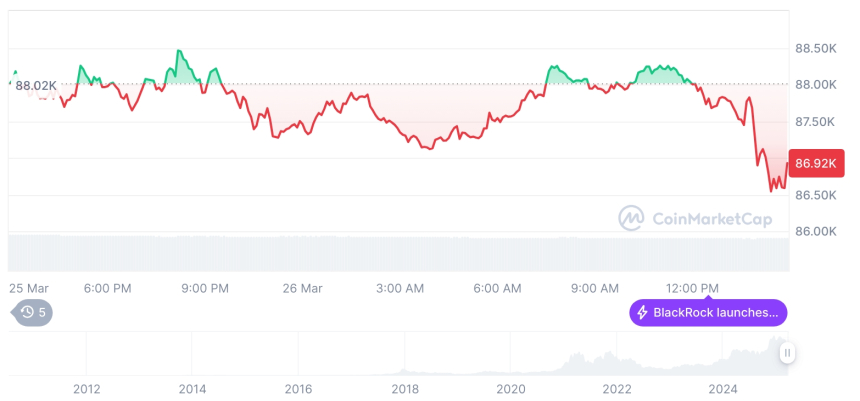
Task: Click the 12:00 PM time axis label
Action: 693,288
